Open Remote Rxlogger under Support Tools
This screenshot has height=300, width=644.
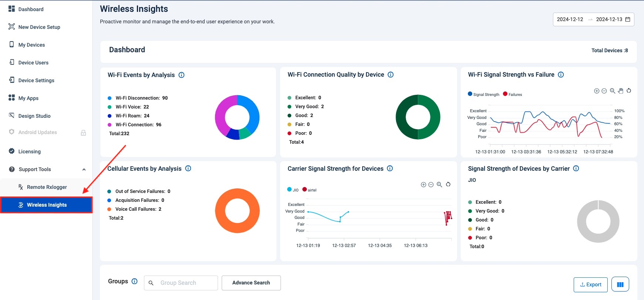[x=47, y=187]
